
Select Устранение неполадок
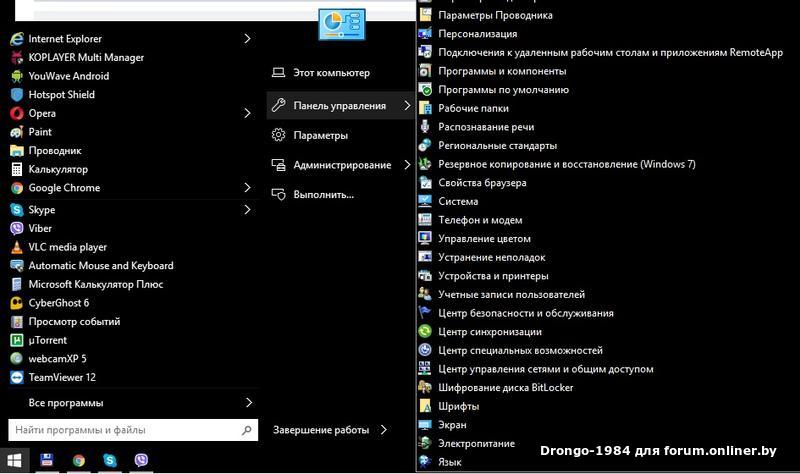[x=491, y=257]
